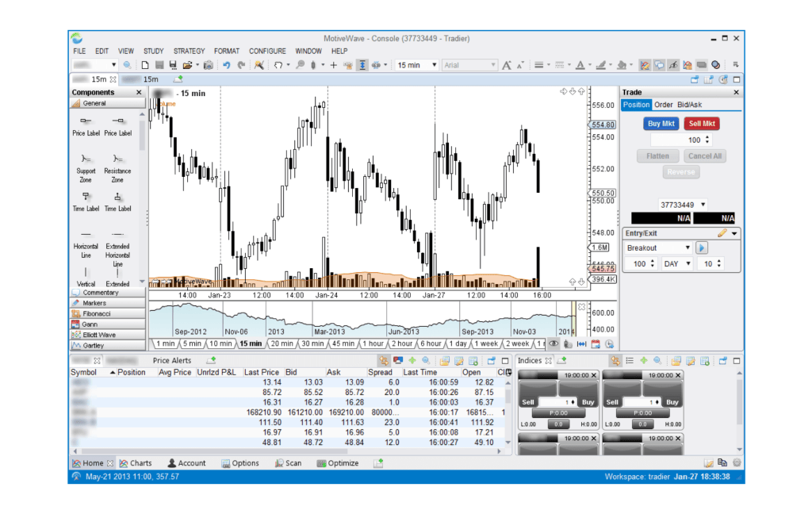This screenshot has height=514, width=812.
Task: Click the Sell Mkt button
Action: tap(702, 124)
